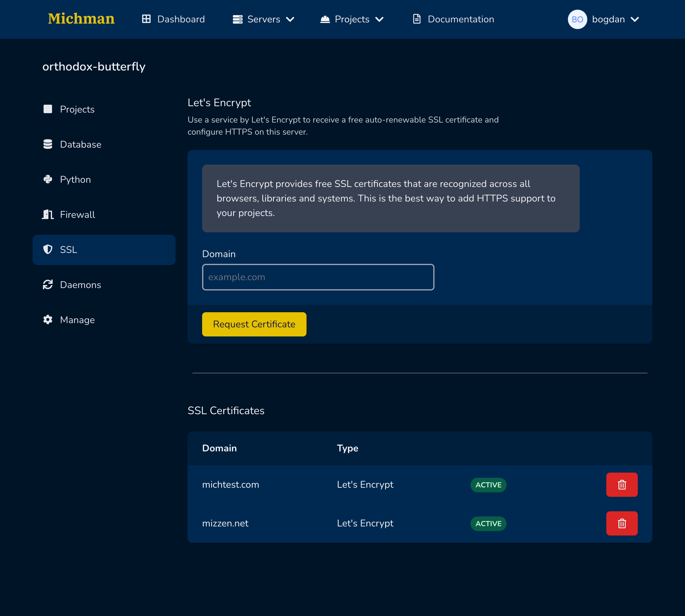This screenshot has width=685, height=616.
Task: Expand the Servers dropdown menu
Action: pos(264,19)
